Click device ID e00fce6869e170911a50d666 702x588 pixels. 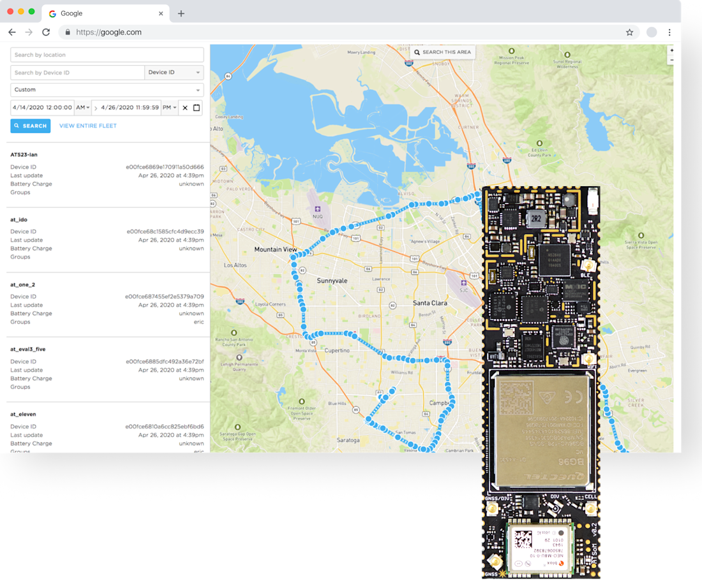tap(165, 167)
